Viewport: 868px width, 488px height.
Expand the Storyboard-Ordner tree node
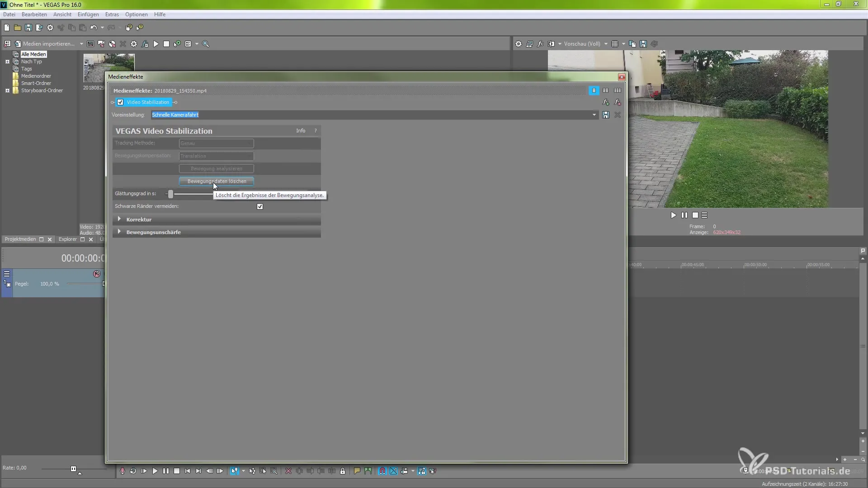(7, 90)
